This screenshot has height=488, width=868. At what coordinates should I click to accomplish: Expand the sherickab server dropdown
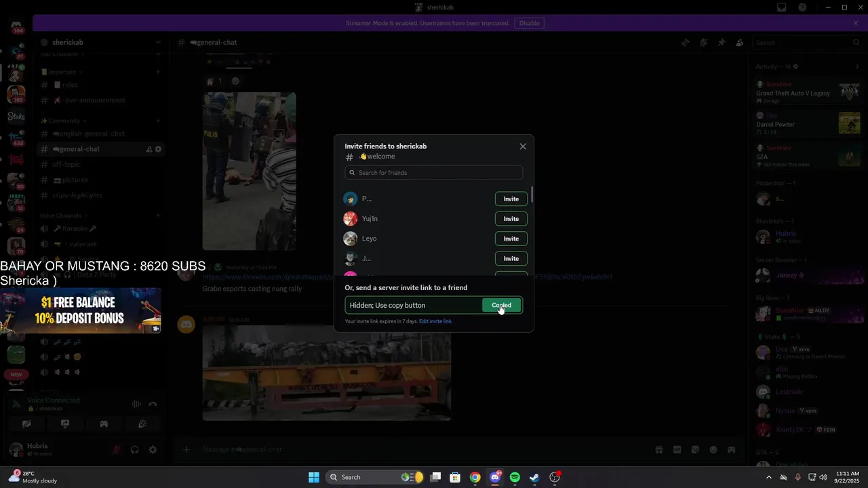(x=158, y=43)
